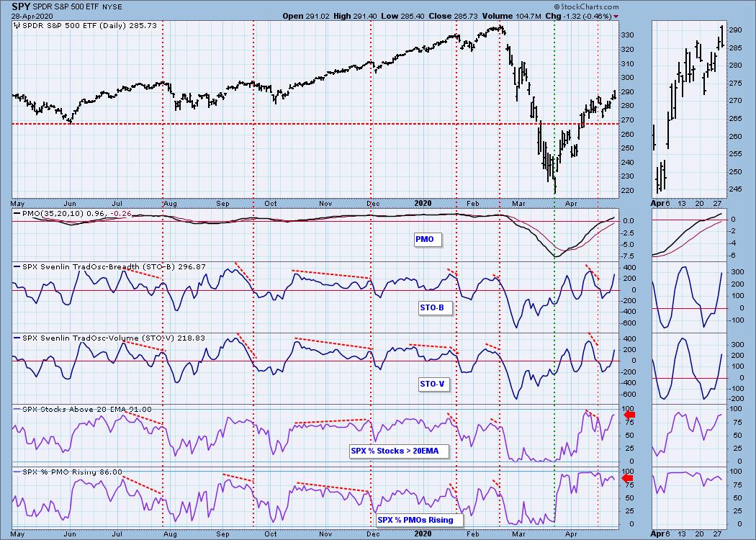This screenshot has width=756, height=540.
Task: Click the boxed STO-B label
Action: (x=436, y=307)
